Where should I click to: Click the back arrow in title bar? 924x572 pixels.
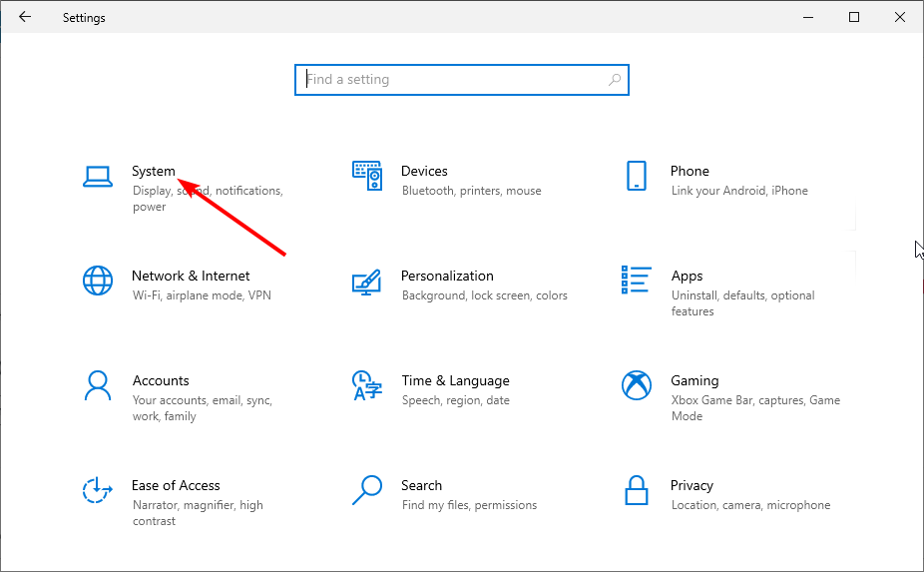(x=25, y=17)
